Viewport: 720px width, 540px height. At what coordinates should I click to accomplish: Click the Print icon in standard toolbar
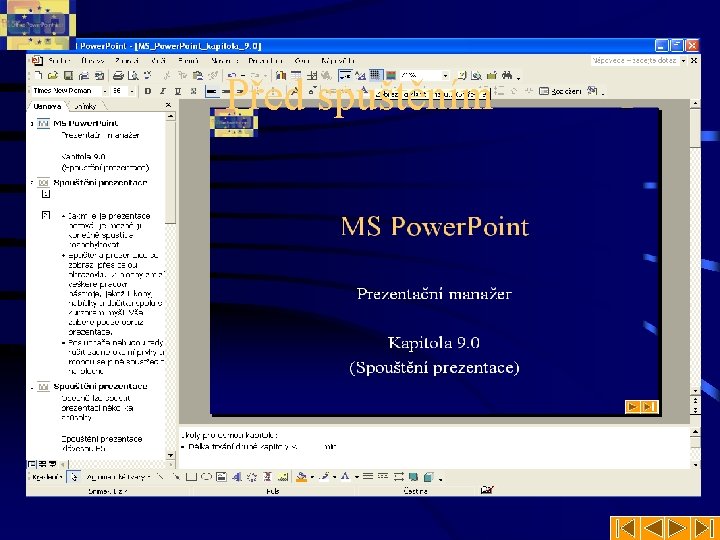(x=118, y=75)
